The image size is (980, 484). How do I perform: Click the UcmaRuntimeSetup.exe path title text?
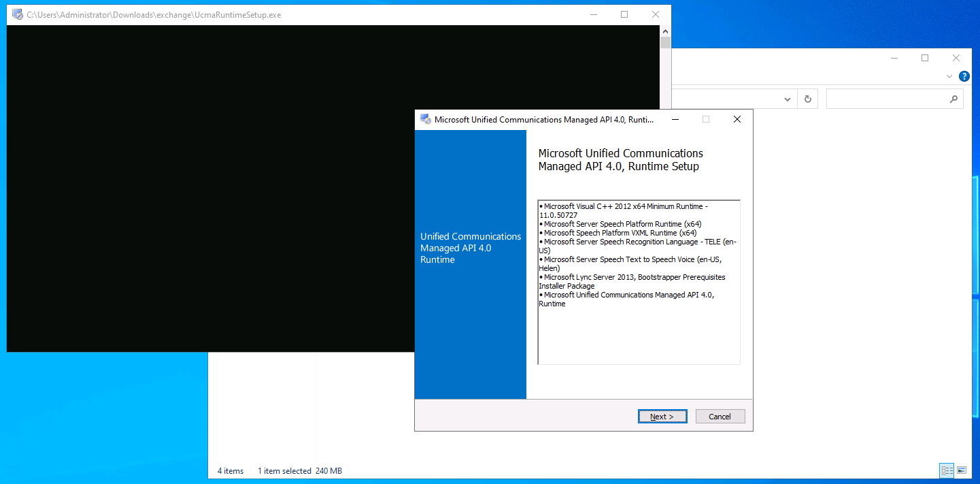coord(154,15)
